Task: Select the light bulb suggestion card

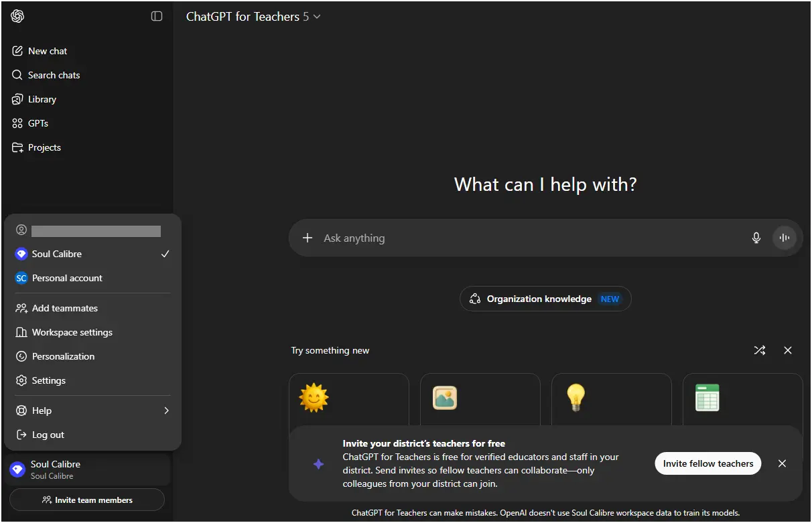Action: tap(612, 399)
